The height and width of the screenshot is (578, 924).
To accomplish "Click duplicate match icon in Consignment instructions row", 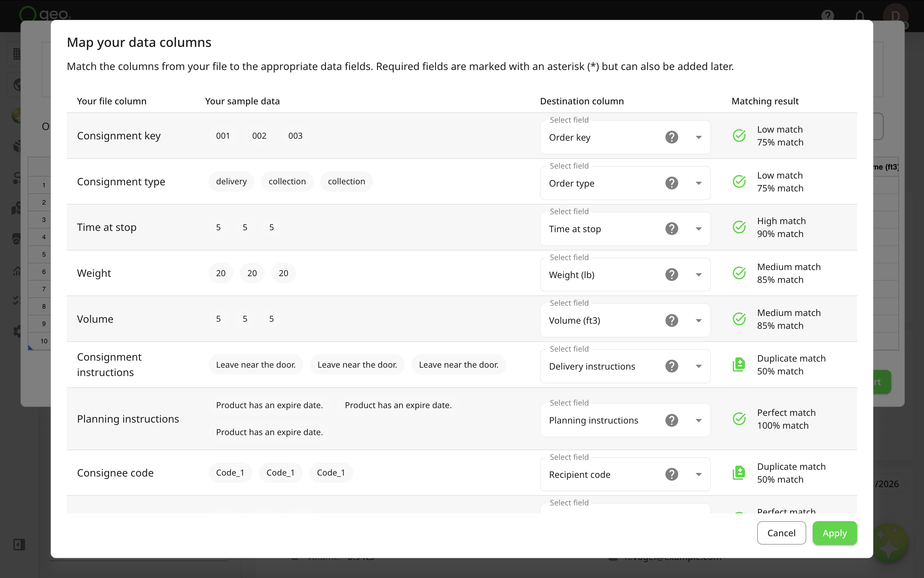I will pyautogui.click(x=739, y=365).
